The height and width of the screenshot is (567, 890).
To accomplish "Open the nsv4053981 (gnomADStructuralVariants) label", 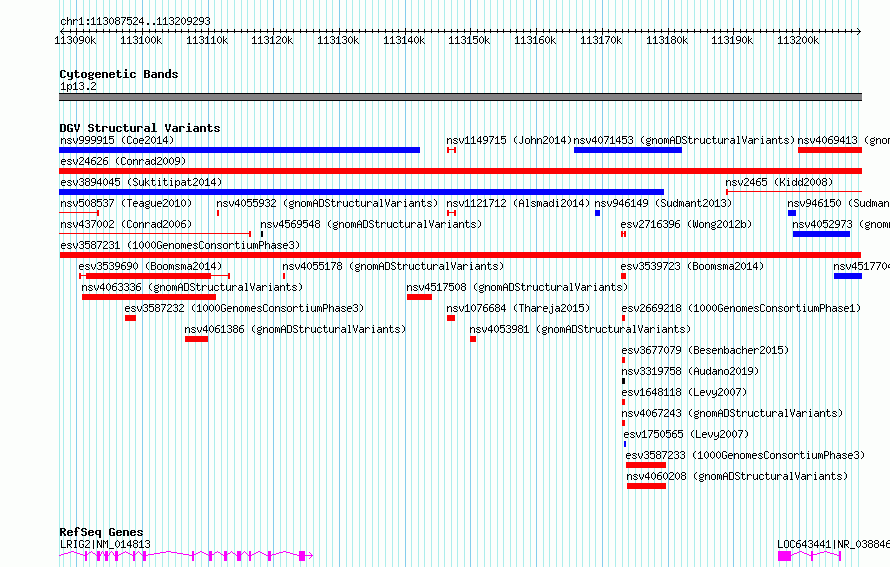I will [x=580, y=329].
